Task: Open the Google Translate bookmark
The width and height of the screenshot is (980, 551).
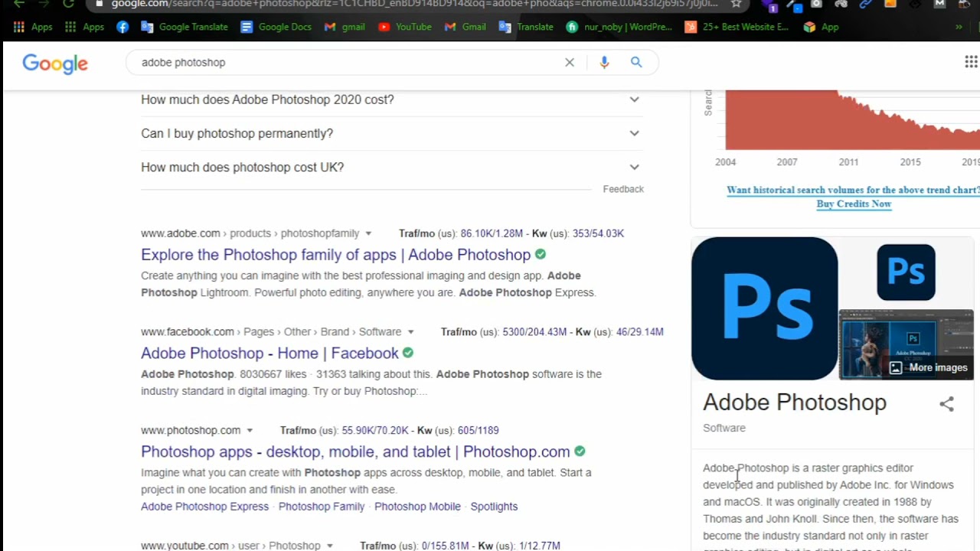Action: point(185,27)
